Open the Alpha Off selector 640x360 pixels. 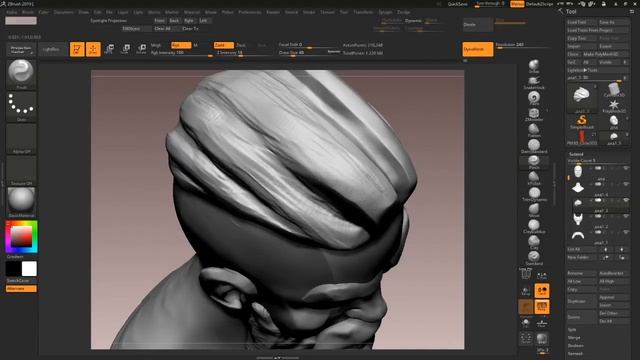tap(21, 139)
